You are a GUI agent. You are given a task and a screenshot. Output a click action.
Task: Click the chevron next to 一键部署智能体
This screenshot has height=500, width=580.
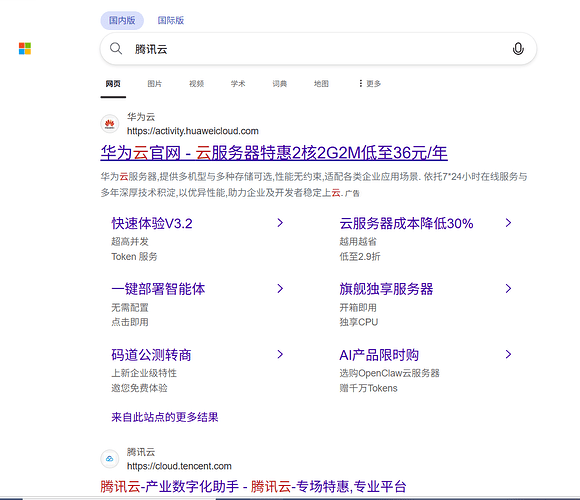pyautogui.click(x=280, y=288)
